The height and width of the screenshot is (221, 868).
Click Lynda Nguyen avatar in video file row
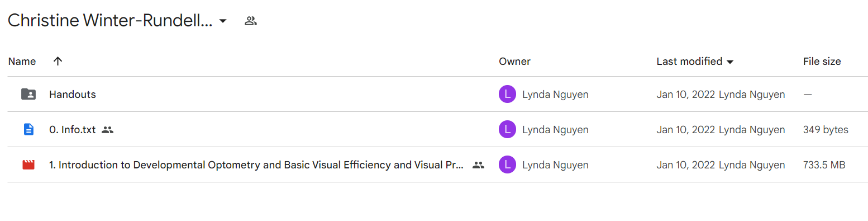pyautogui.click(x=507, y=165)
